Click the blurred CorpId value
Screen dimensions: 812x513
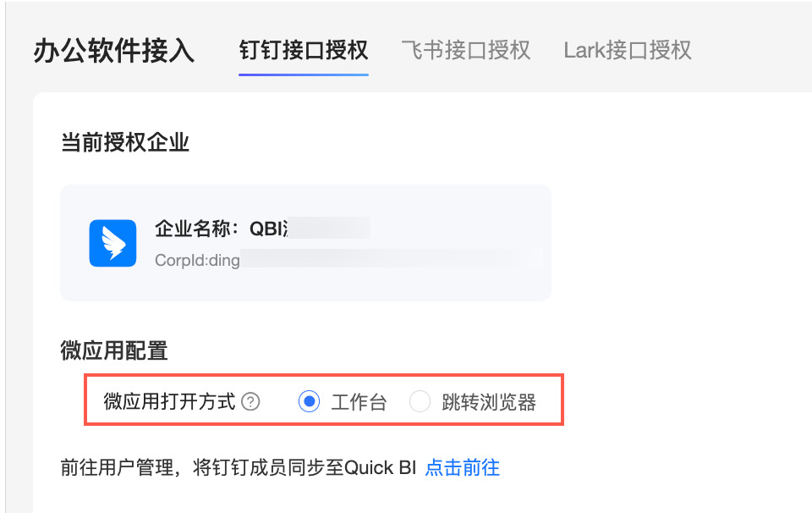tap(381, 259)
